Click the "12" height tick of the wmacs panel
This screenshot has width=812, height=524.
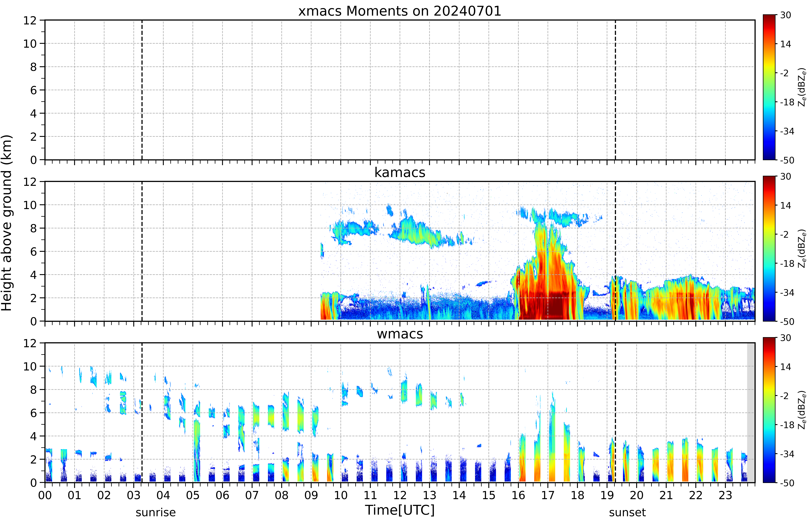pos(30,343)
